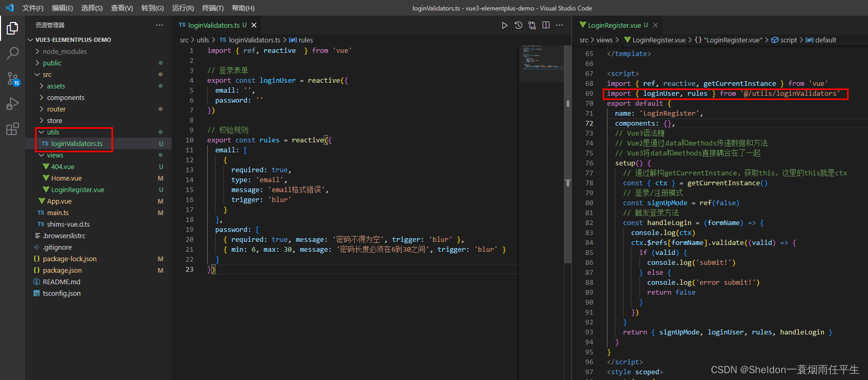Click 'utils' in left editor breadcrumb

click(x=202, y=40)
